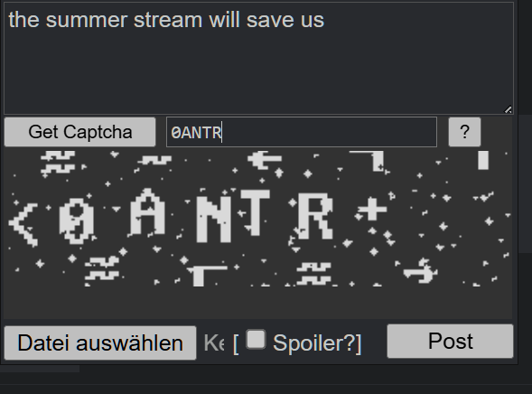Click the captcha letter N
The image size is (532, 394).
(213, 219)
